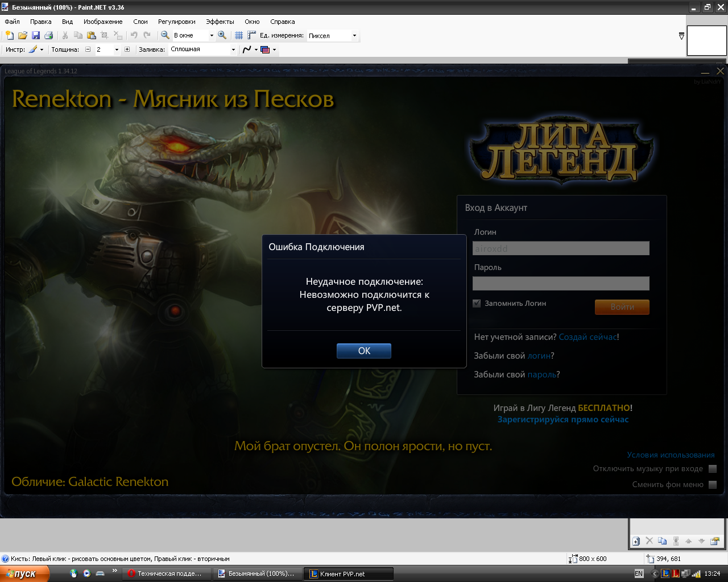This screenshot has width=728, height=582.
Task: Click the Логин input field
Action: 561,248
